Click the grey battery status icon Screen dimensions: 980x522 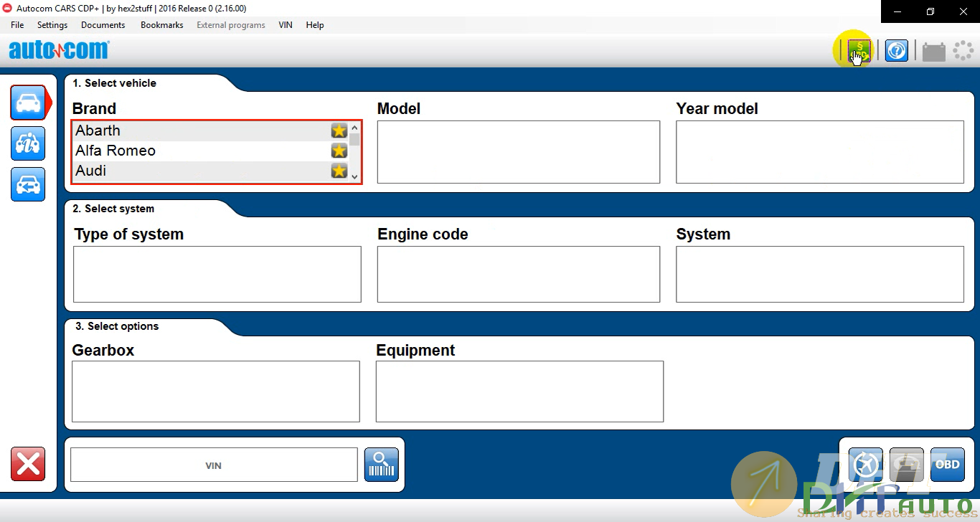933,51
